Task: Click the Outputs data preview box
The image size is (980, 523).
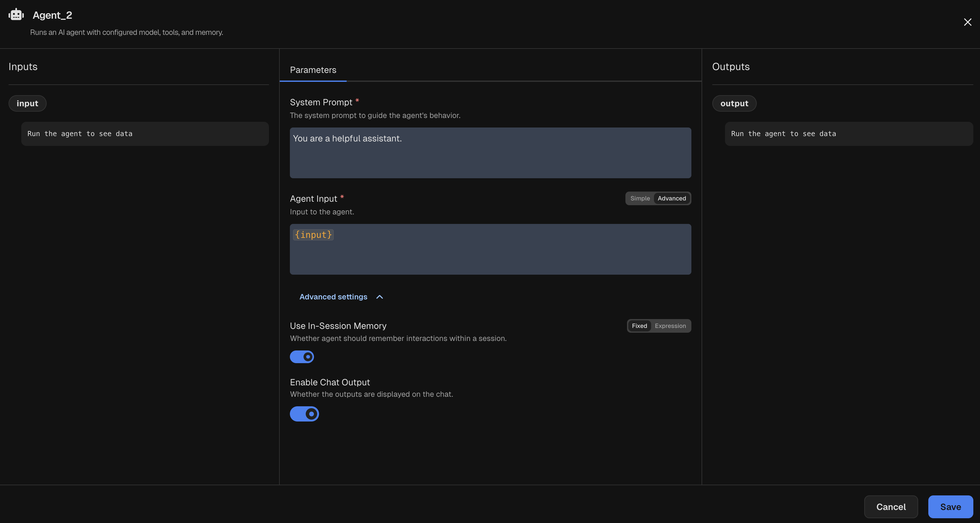Action: pos(848,134)
